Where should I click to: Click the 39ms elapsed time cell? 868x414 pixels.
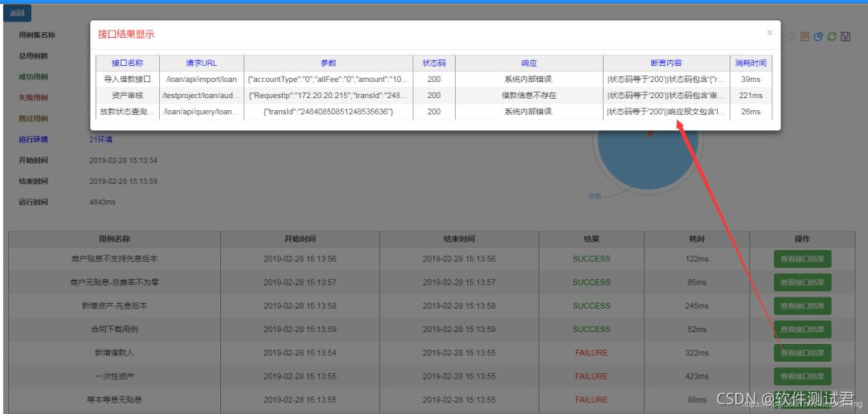click(751, 79)
